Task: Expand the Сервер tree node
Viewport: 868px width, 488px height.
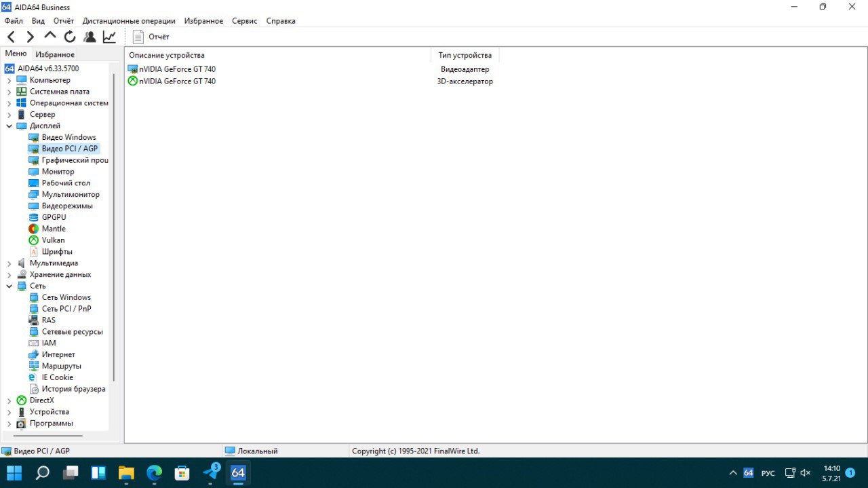Action: (x=9, y=115)
